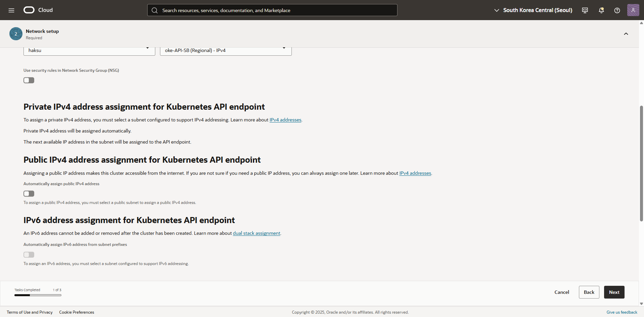
Task: Click the Network setup step 2 badge
Action: point(16,34)
